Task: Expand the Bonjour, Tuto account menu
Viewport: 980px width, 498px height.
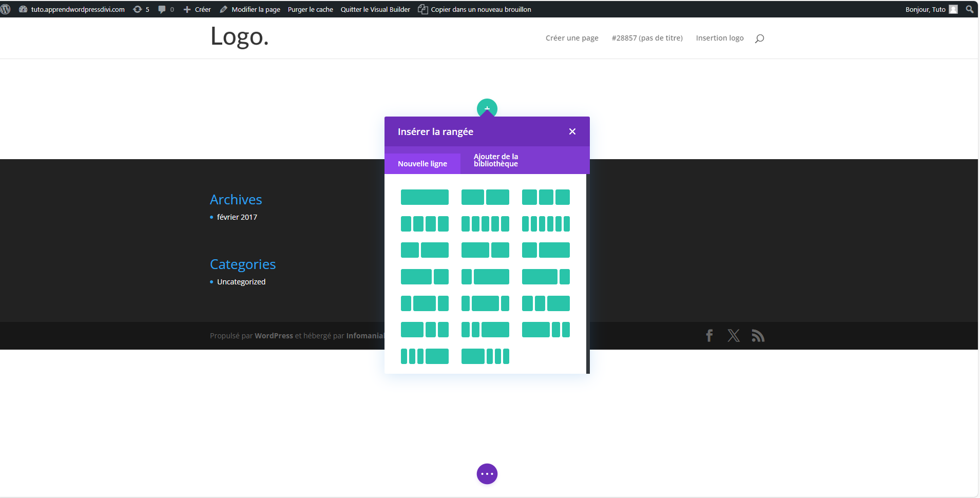Action: (x=930, y=9)
